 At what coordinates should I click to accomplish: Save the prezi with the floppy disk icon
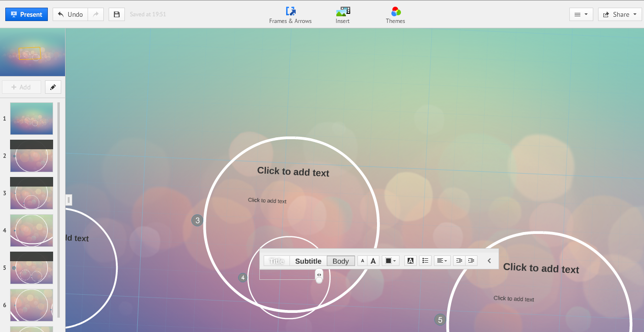(117, 14)
